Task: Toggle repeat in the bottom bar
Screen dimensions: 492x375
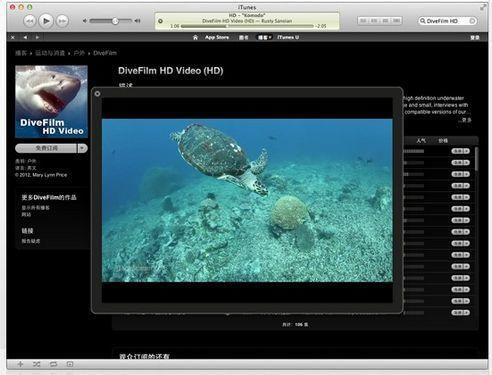Action: coord(53,364)
